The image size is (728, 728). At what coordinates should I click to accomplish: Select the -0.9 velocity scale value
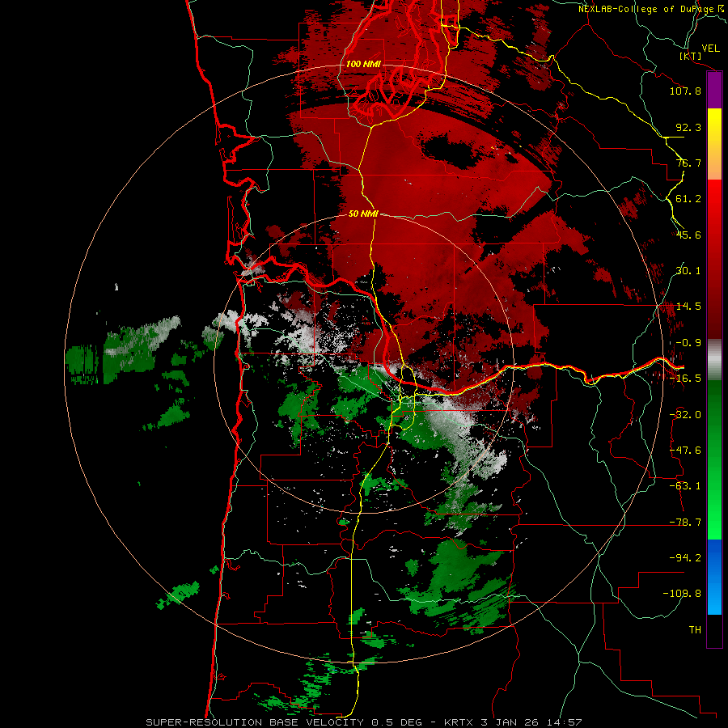[688, 343]
